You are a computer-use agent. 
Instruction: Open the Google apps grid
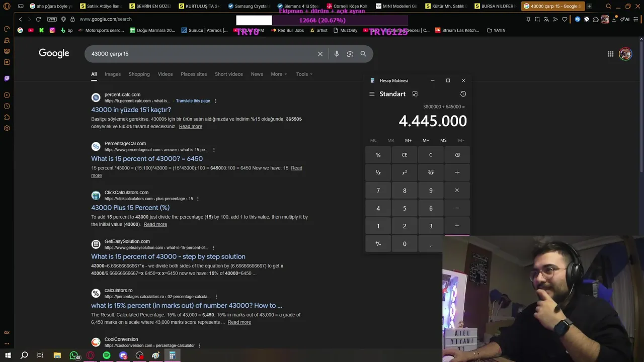coord(610,54)
